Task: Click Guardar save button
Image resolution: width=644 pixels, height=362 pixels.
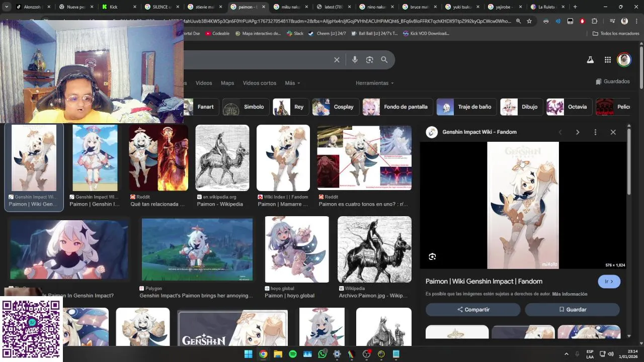Action: point(572,310)
